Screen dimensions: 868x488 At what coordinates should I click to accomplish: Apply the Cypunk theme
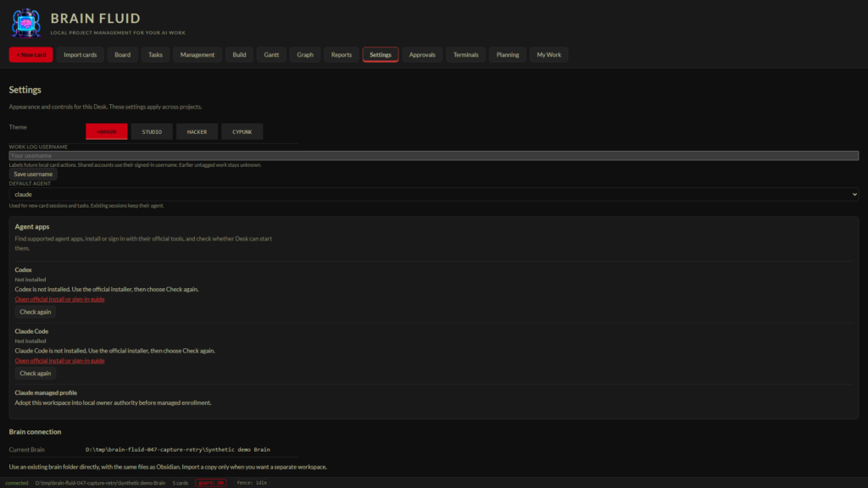pos(242,131)
